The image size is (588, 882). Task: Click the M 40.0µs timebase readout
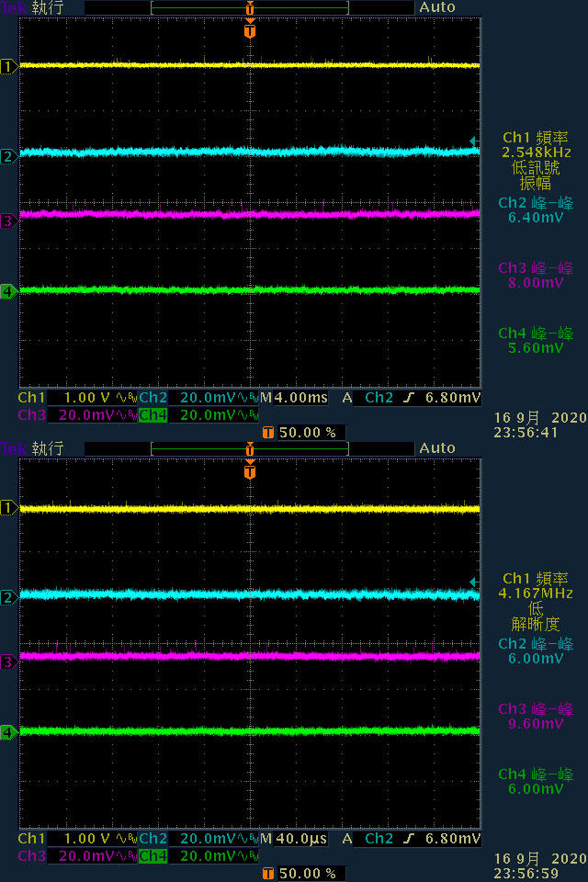point(294,839)
